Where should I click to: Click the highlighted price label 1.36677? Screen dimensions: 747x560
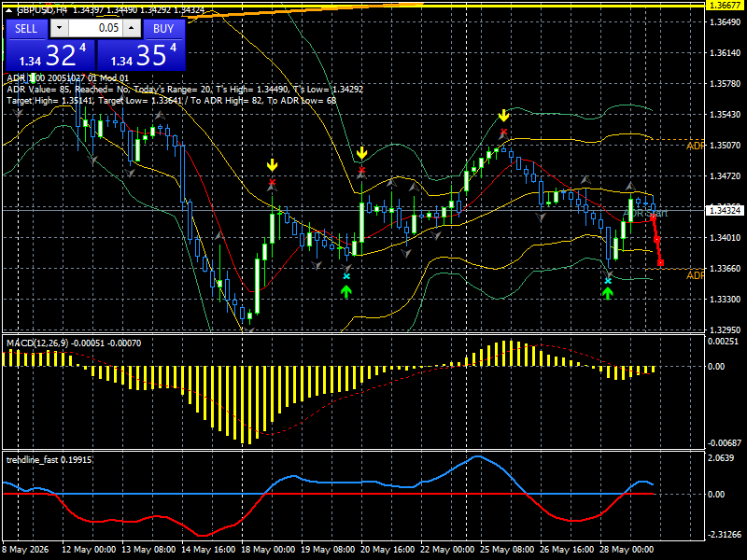[x=726, y=6]
